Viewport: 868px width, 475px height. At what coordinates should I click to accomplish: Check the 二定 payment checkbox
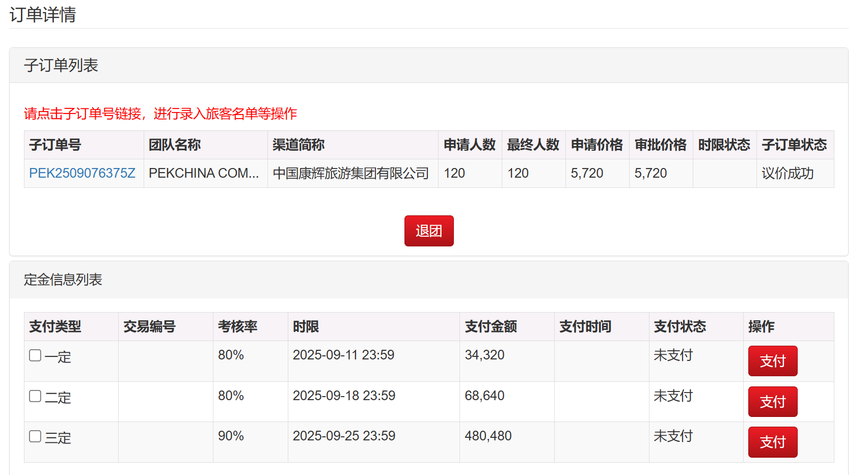(35, 396)
